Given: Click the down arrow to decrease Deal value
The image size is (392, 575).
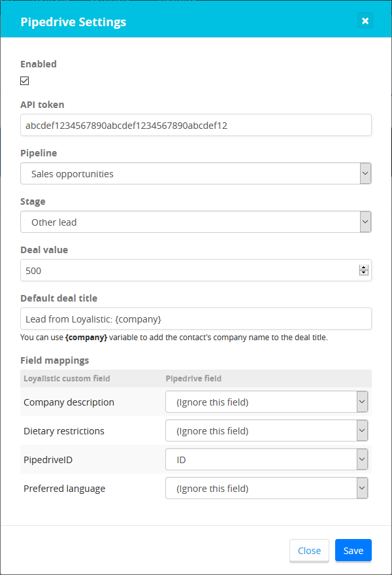Looking at the screenshot, I should [x=364, y=273].
